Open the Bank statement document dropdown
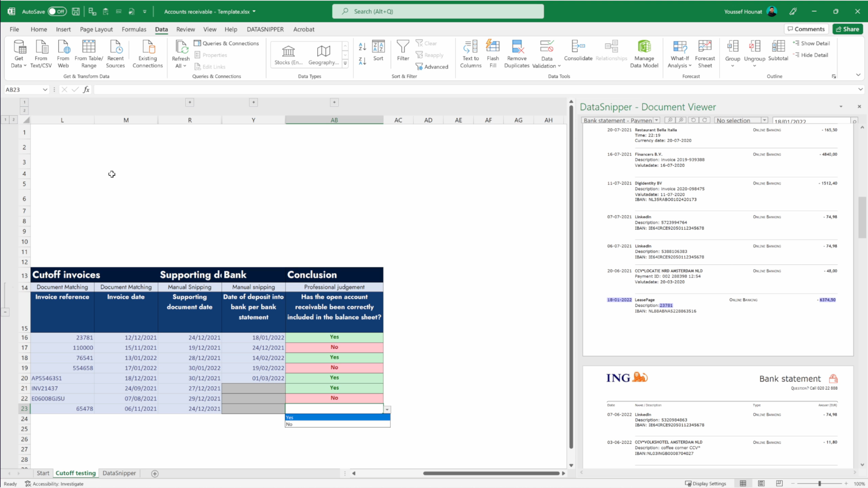 coord(656,120)
